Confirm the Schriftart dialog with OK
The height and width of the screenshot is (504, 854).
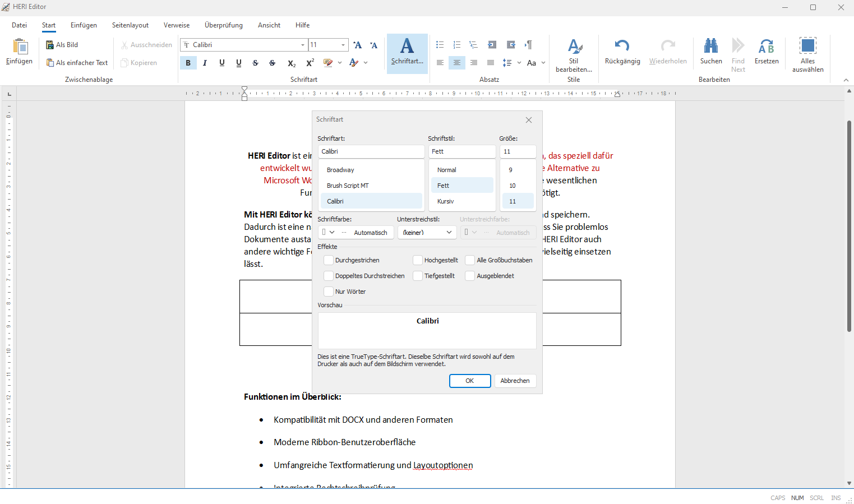(x=470, y=381)
